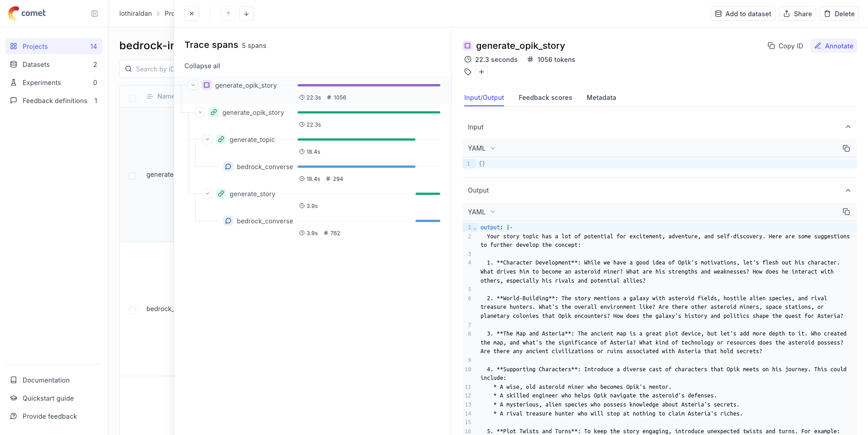Add a tag with the plus icon

point(481,72)
